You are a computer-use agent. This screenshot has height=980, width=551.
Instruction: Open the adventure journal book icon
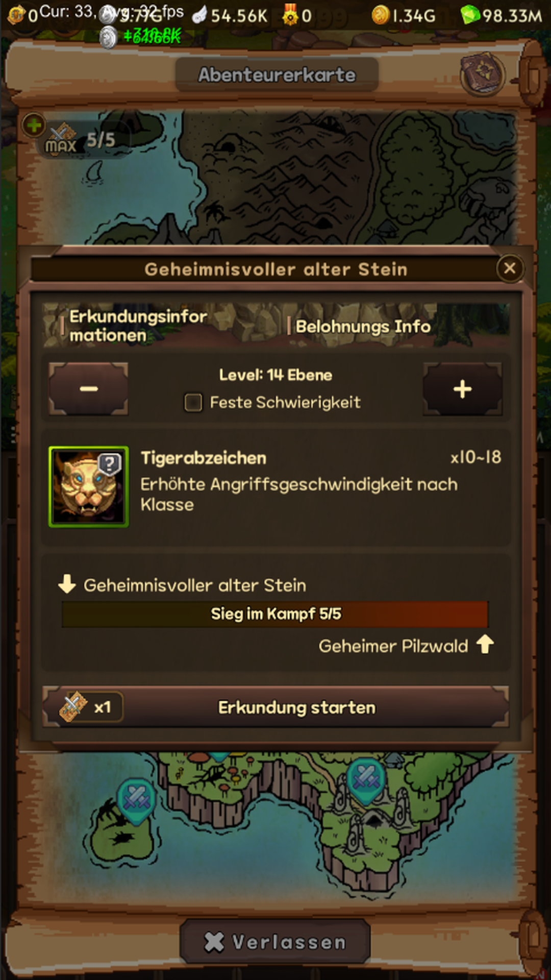[x=482, y=75]
